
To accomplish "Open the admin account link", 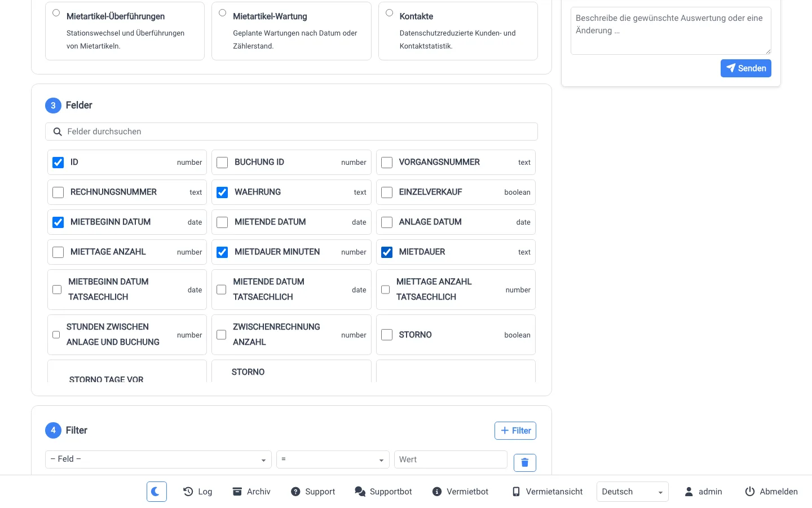I will (x=703, y=492).
